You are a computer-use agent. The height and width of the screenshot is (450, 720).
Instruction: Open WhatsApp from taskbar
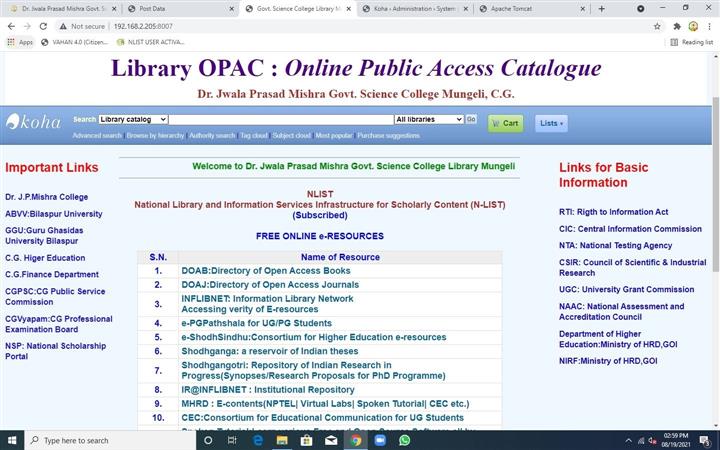pos(405,440)
